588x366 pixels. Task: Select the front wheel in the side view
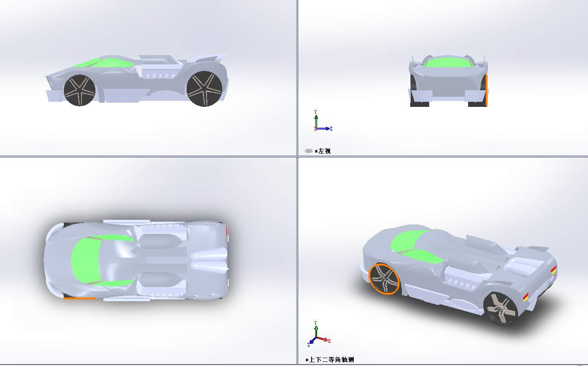[x=79, y=90]
